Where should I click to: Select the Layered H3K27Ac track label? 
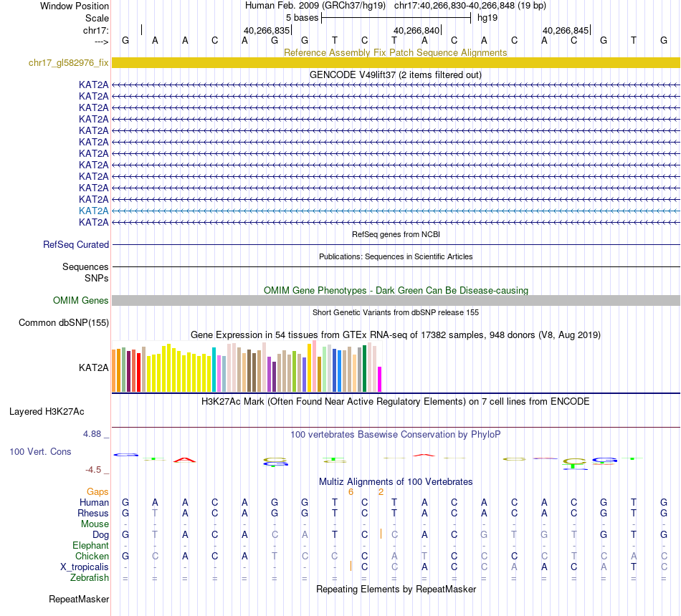tap(47, 412)
